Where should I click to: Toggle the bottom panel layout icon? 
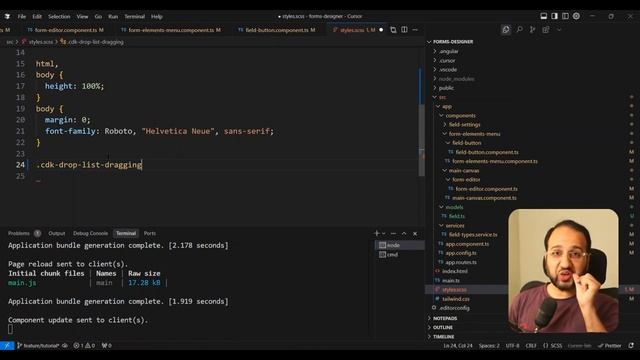point(544,16)
